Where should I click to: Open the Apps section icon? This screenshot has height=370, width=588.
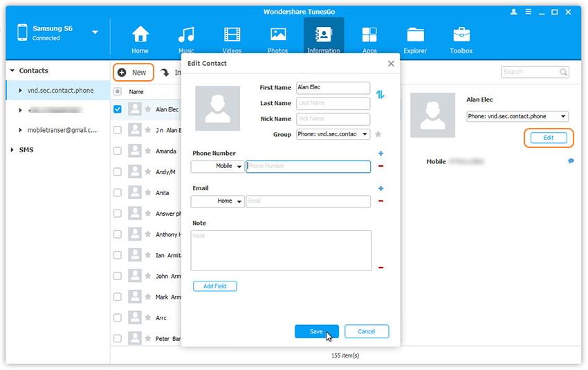pyautogui.click(x=369, y=35)
